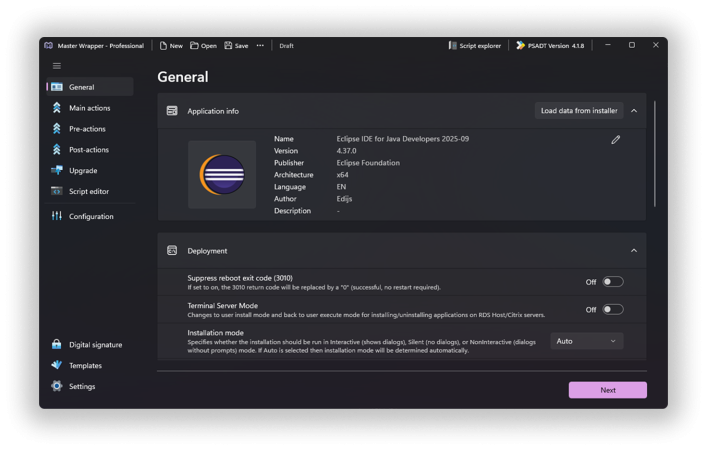Open the Installation mode Auto dropdown

tap(586, 341)
